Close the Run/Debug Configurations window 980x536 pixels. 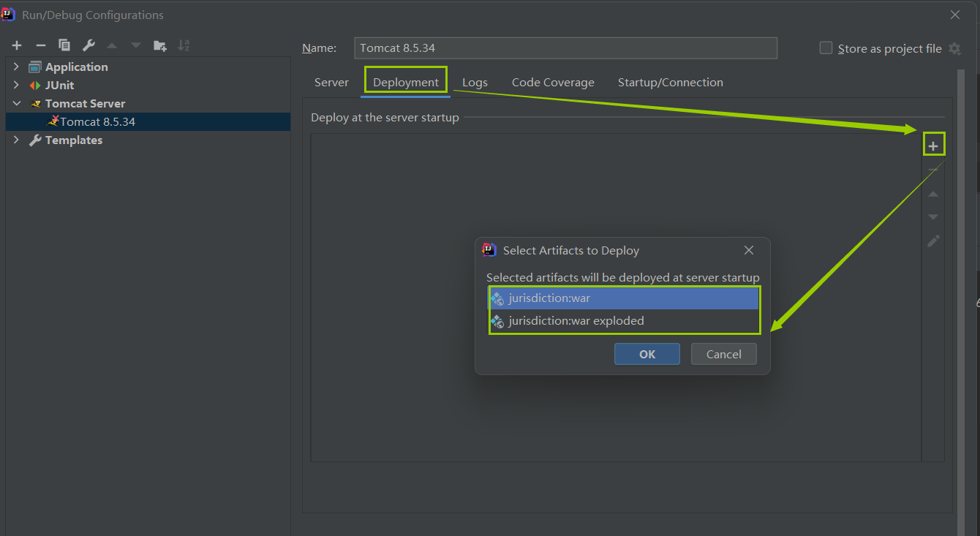tap(955, 15)
